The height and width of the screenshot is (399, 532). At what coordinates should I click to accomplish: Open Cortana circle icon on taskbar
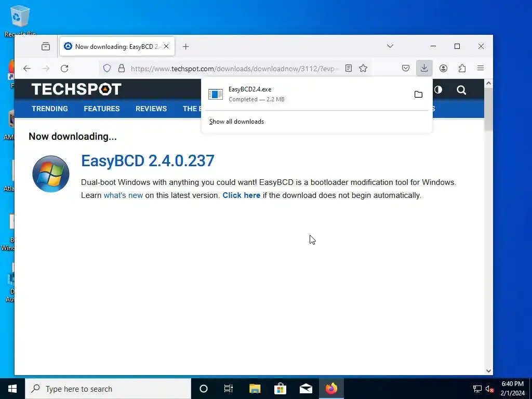[x=204, y=389]
